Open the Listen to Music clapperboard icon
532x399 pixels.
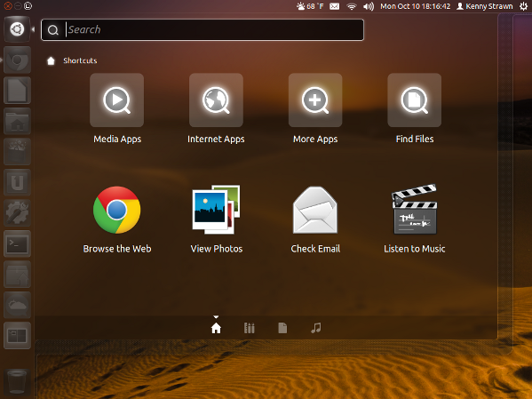click(414, 209)
